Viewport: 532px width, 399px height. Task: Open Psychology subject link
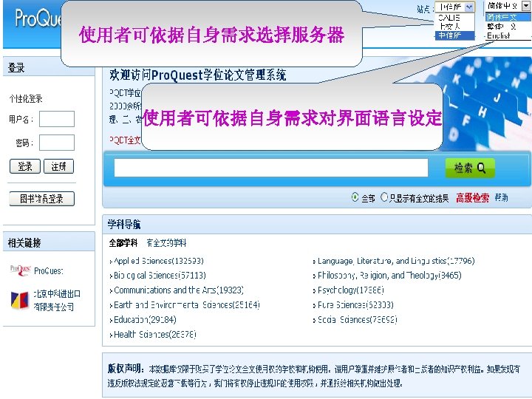point(351,290)
